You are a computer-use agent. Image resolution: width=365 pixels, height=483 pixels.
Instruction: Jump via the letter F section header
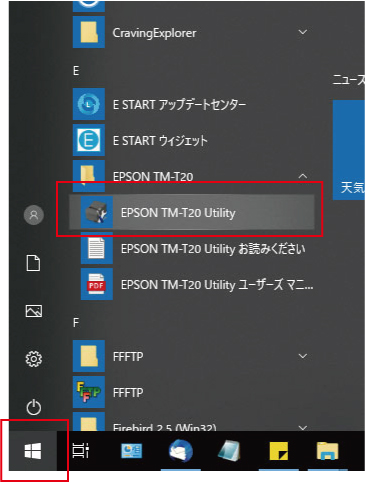click(76, 322)
